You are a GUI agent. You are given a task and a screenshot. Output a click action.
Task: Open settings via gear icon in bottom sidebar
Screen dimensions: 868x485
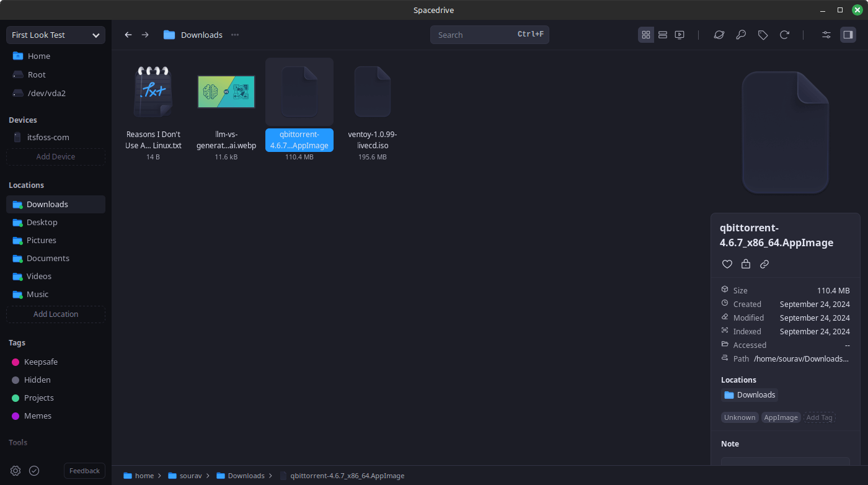tap(15, 471)
